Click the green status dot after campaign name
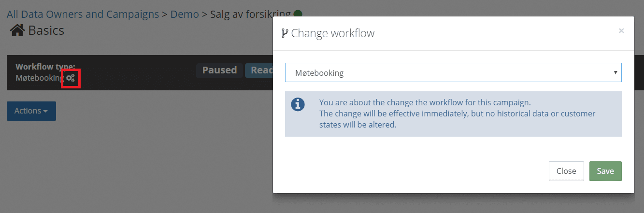The width and height of the screenshot is (644, 213). click(298, 14)
